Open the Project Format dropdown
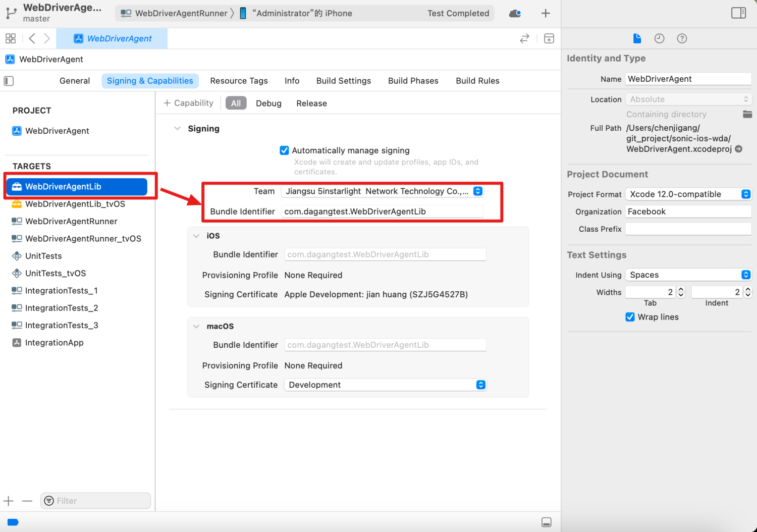Image resolution: width=757 pixels, height=532 pixels. [x=688, y=194]
